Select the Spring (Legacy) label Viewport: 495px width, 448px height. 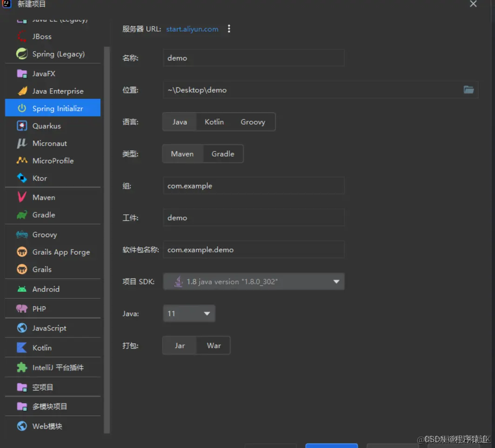[x=59, y=54]
